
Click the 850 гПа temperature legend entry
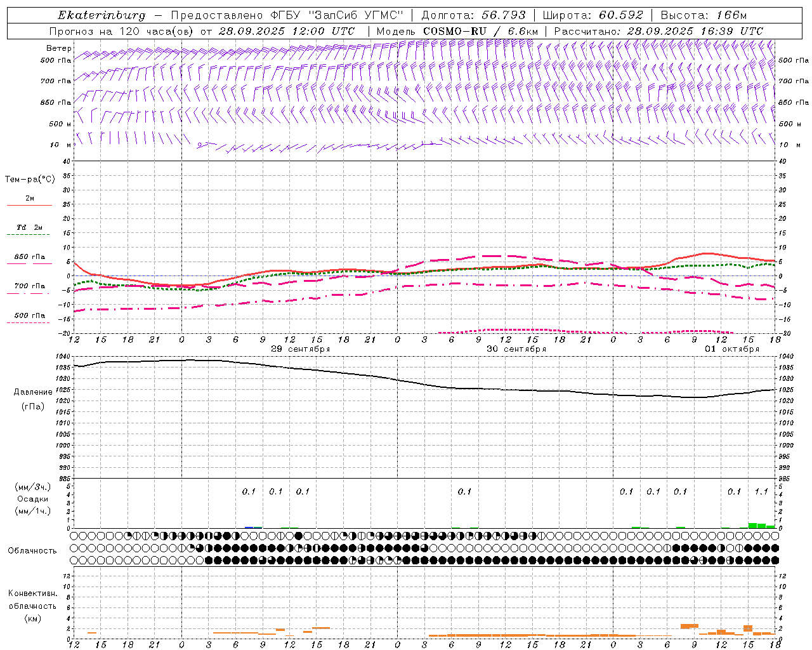[29, 257]
